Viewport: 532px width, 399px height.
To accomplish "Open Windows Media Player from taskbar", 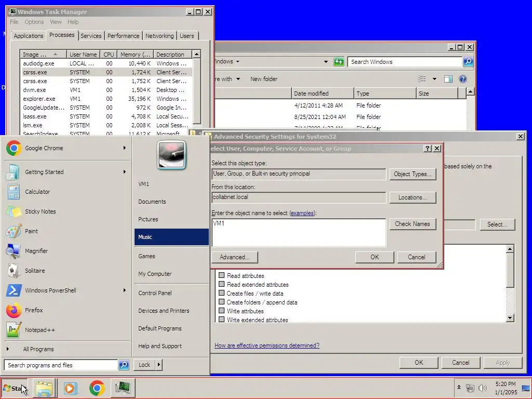I will coord(71,388).
